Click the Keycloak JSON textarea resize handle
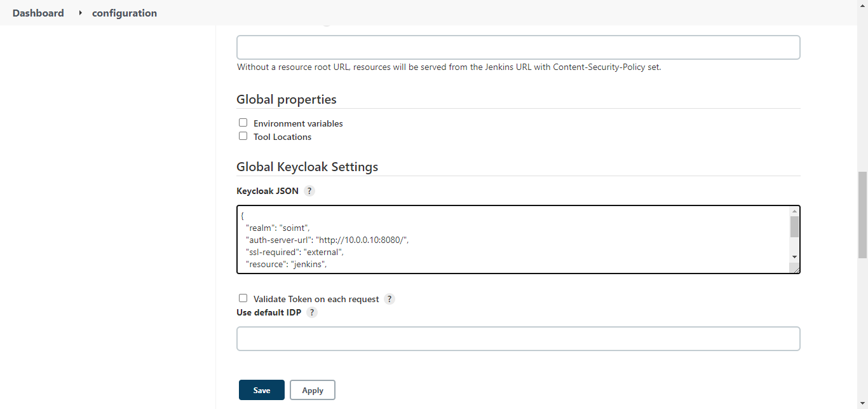 [x=795, y=269]
